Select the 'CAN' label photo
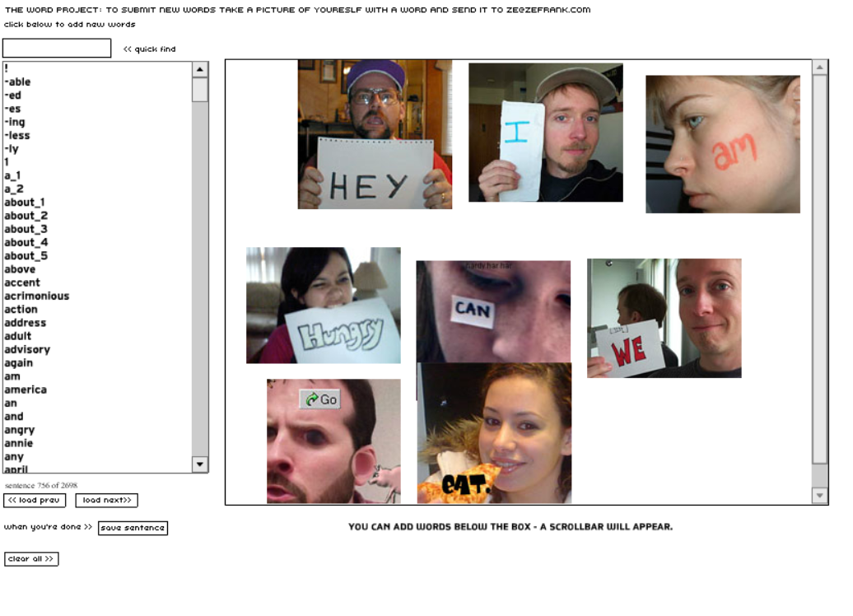This screenshot has height=616, width=853. pos(492,311)
